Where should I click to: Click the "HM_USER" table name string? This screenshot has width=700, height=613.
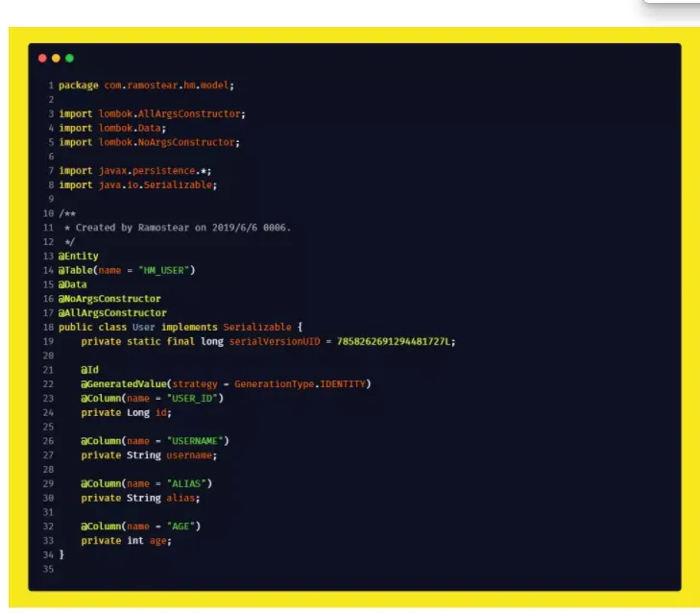point(163,270)
